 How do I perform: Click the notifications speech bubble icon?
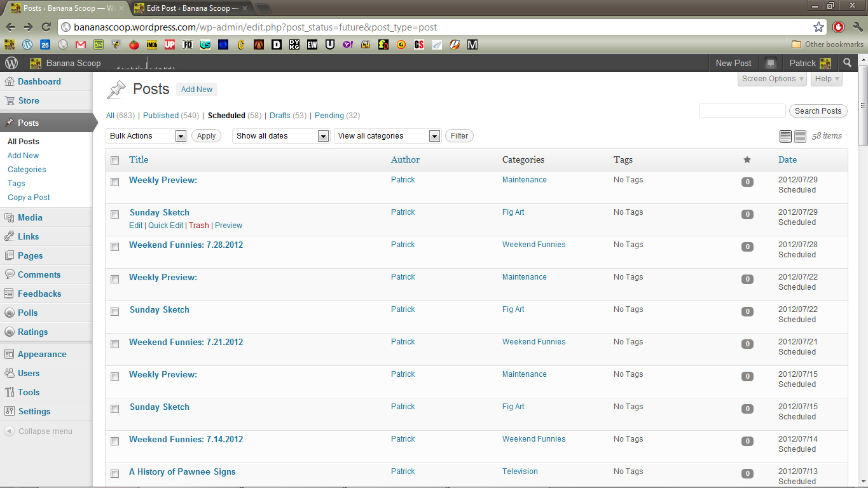(x=771, y=63)
